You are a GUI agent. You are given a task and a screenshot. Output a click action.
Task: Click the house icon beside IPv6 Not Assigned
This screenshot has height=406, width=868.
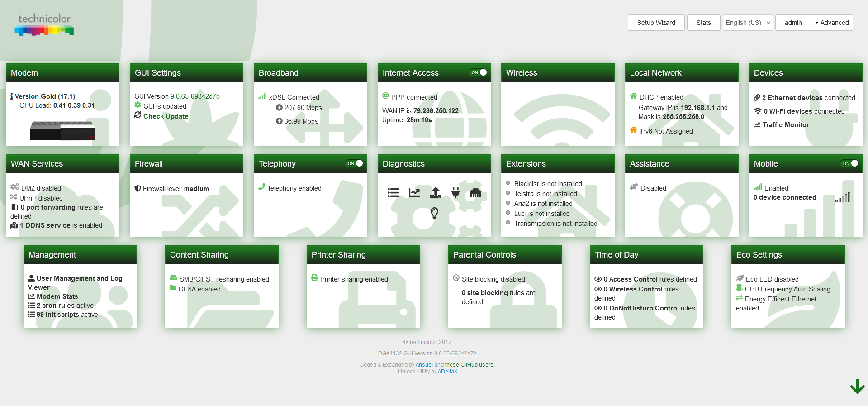tap(633, 130)
